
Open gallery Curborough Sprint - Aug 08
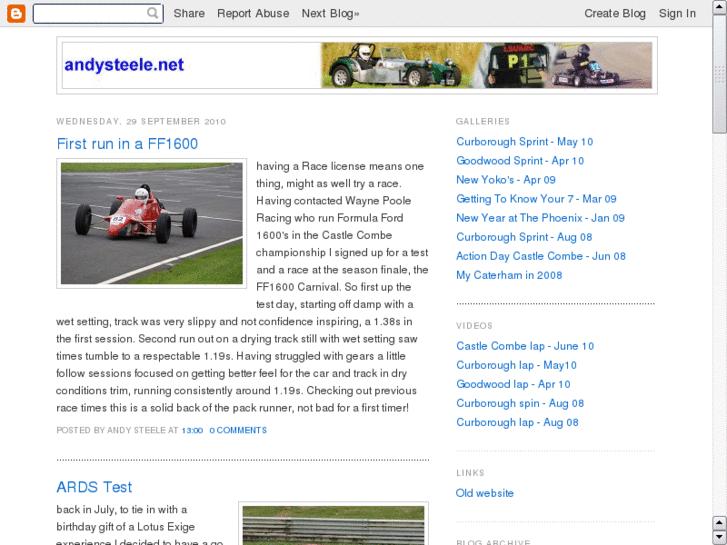[x=524, y=237]
